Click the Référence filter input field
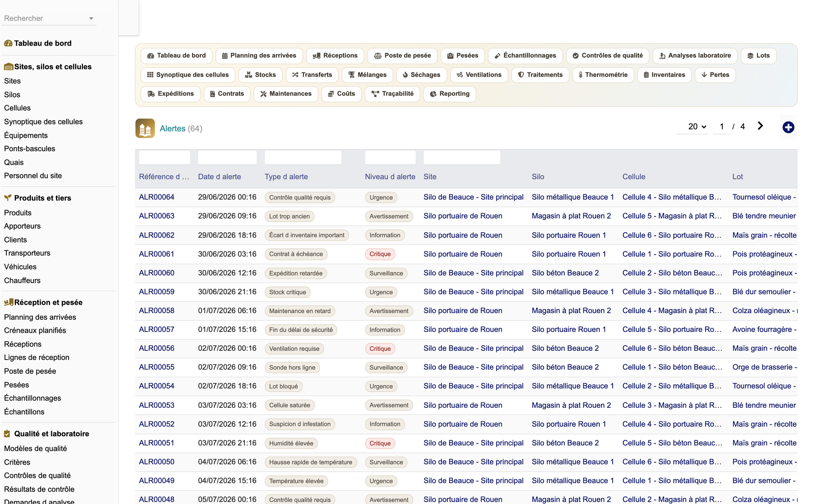The height and width of the screenshot is (504, 815). click(x=164, y=157)
